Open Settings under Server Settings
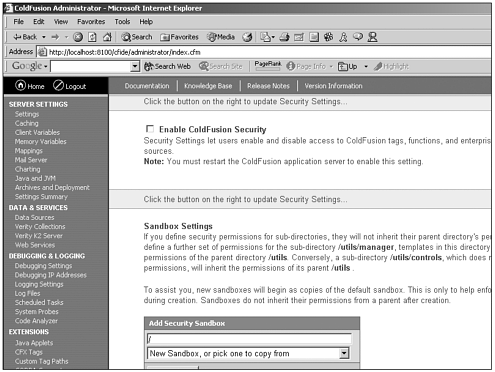The image size is (495, 372). [x=27, y=114]
